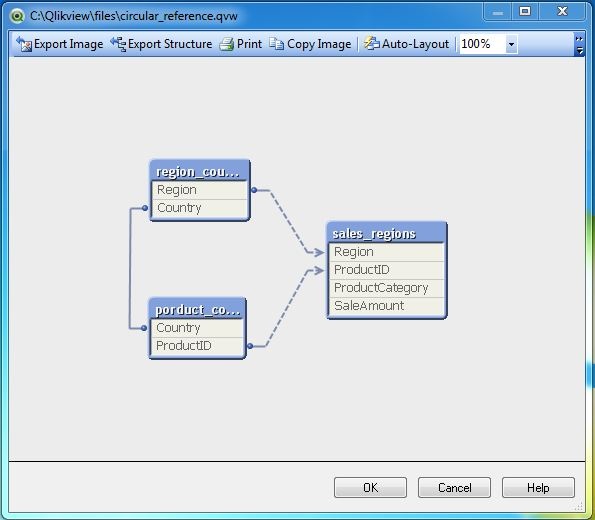
Task: Click the Auto-Layout lightning icon
Action: 371,44
